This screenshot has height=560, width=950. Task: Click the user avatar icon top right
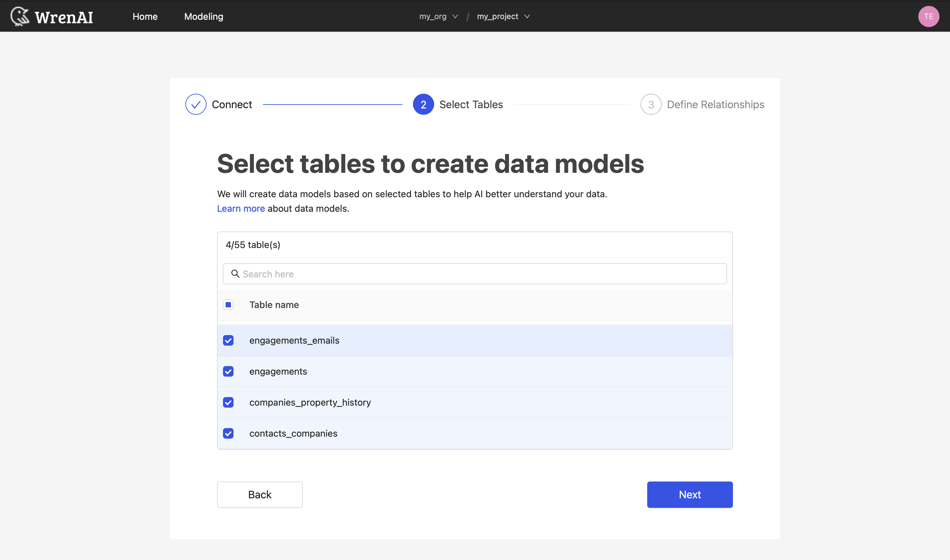(931, 16)
